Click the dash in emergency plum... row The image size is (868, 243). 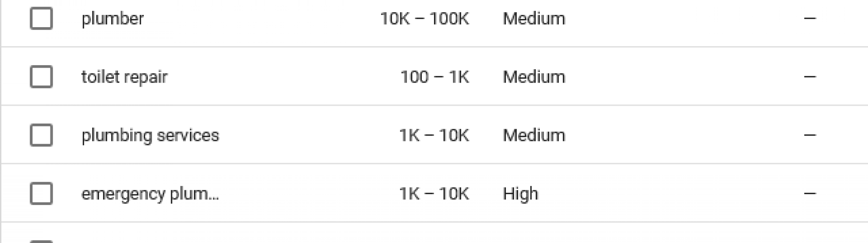click(810, 194)
